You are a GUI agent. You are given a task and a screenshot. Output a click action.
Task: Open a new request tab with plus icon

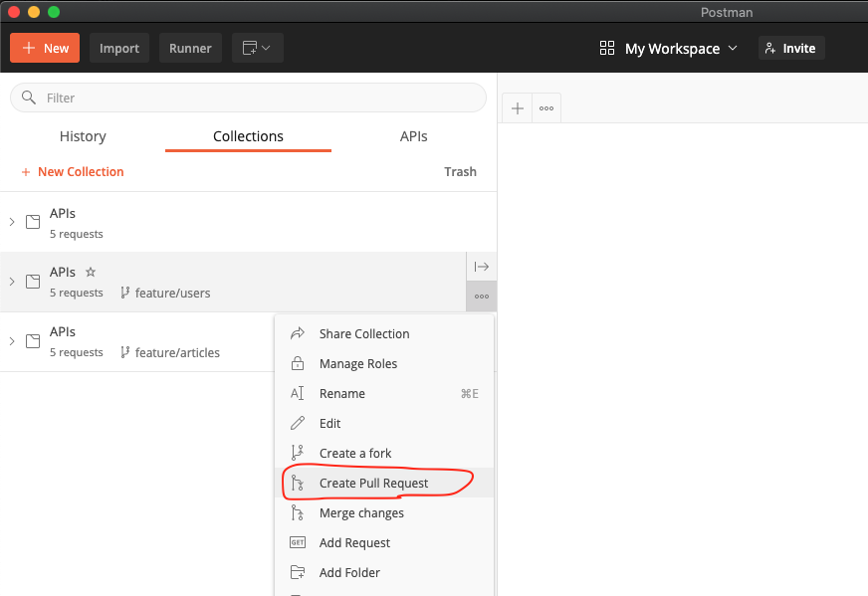pyautogui.click(x=518, y=108)
